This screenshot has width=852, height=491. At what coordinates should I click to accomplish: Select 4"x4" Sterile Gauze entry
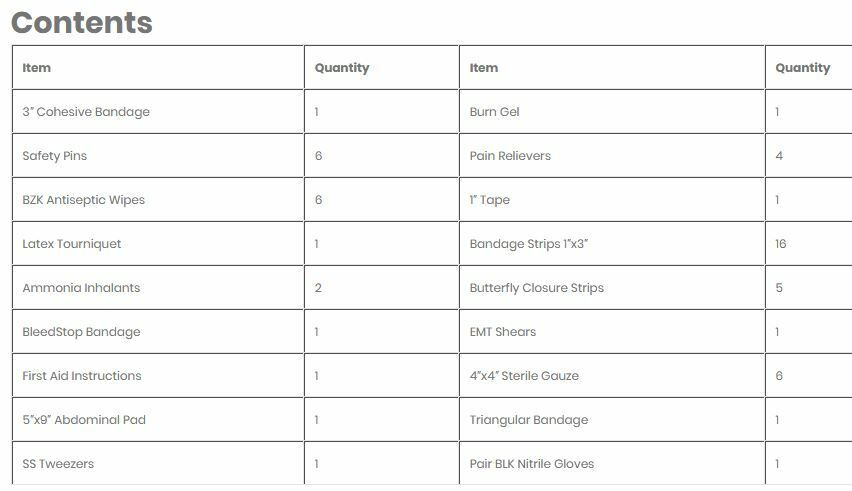(524, 376)
